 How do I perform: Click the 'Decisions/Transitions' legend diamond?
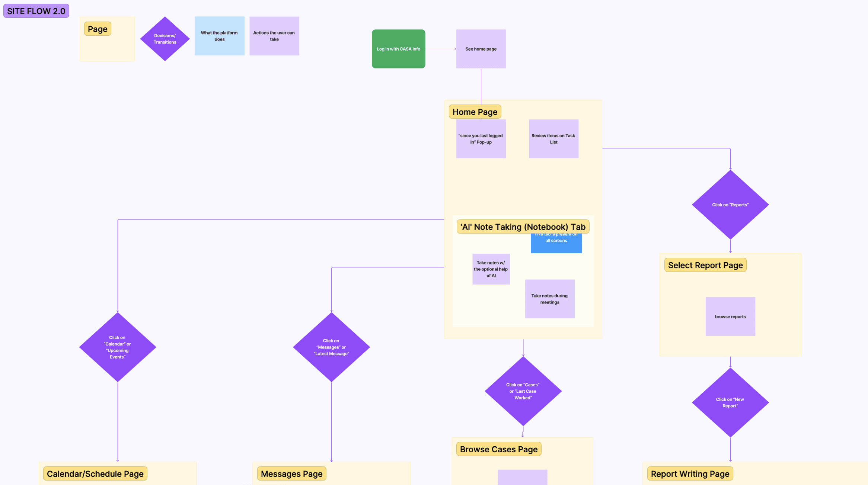coord(165,39)
